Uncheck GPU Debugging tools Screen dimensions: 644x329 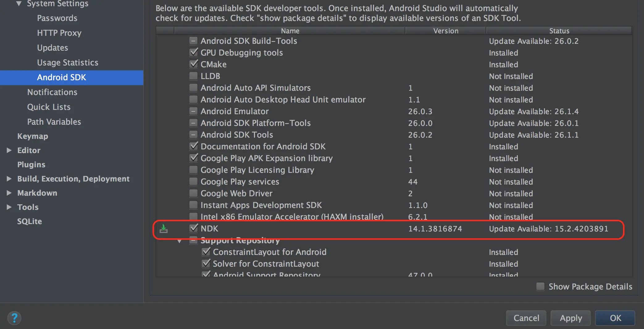click(194, 52)
